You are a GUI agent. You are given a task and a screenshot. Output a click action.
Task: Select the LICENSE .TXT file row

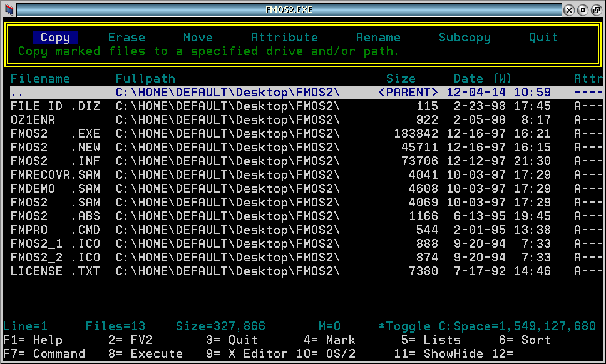306,271
